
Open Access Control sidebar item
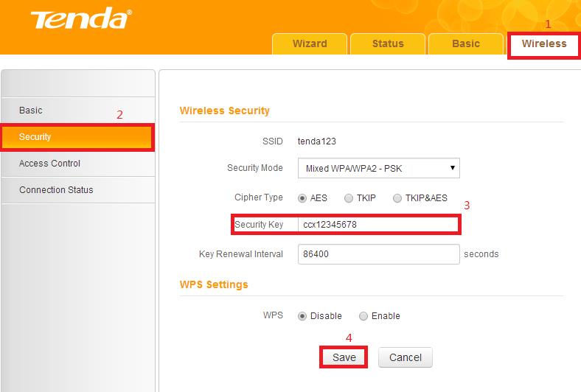pyautogui.click(x=49, y=164)
